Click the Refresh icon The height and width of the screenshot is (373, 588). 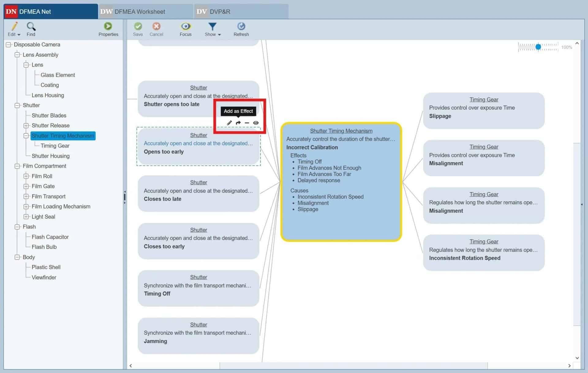point(241,26)
